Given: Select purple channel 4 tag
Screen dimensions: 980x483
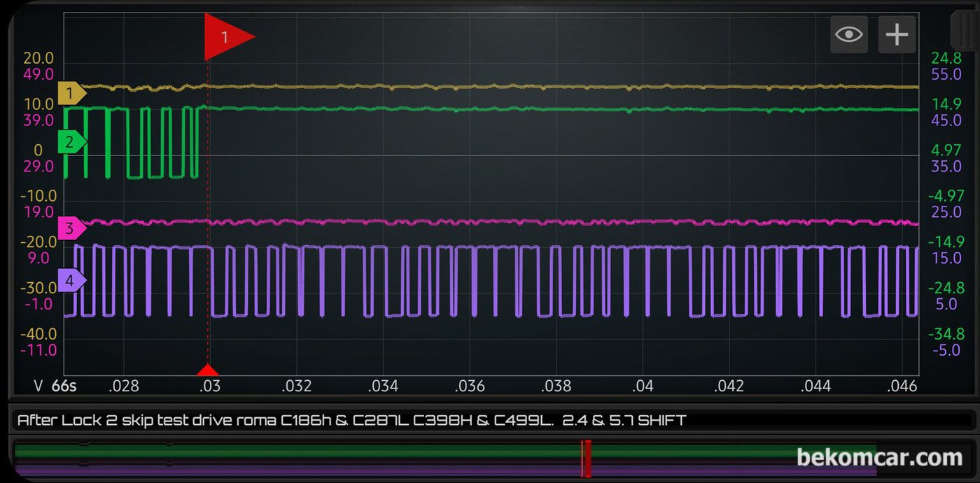Looking at the screenshot, I should pyautogui.click(x=71, y=281).
